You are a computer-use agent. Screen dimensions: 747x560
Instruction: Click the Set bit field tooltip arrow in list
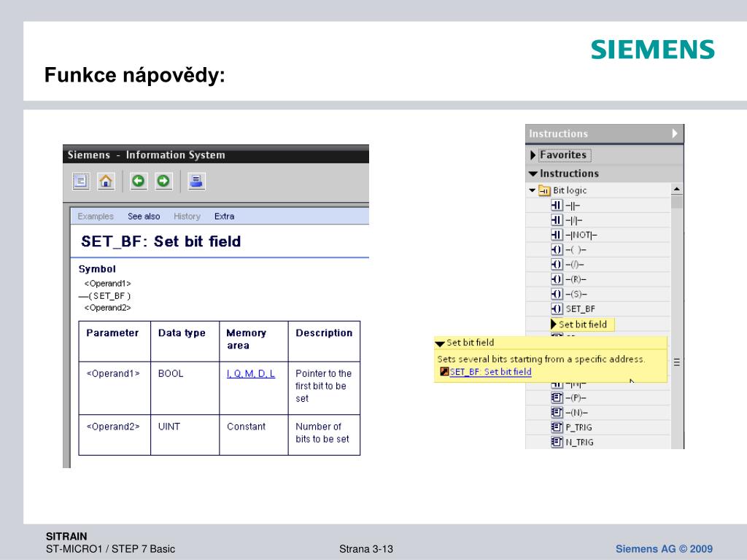tap(553, 324)
